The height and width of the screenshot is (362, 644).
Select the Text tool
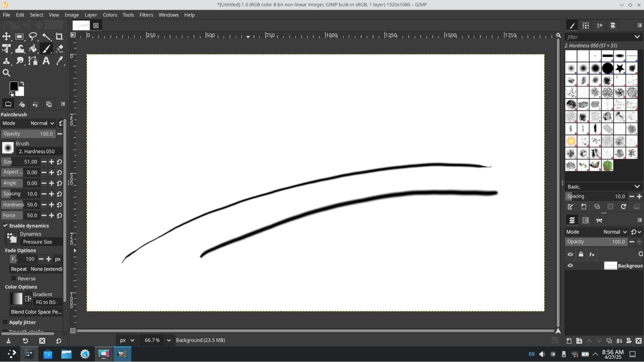[46, 61]
